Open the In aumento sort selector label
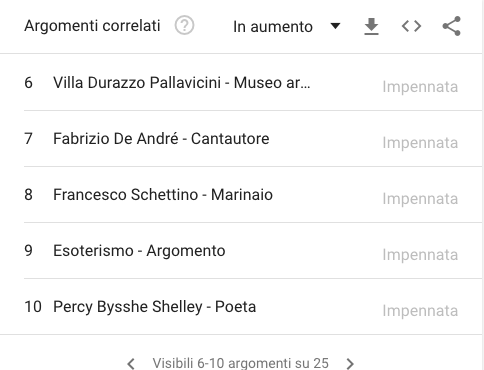The height and width of the screenshot is (370, 484). [273, 27]
